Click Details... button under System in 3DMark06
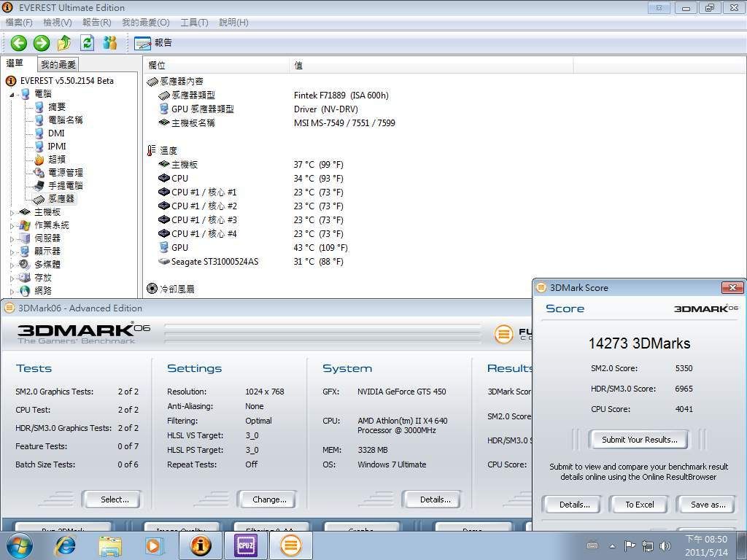747x560 pixels. point(432,499)
